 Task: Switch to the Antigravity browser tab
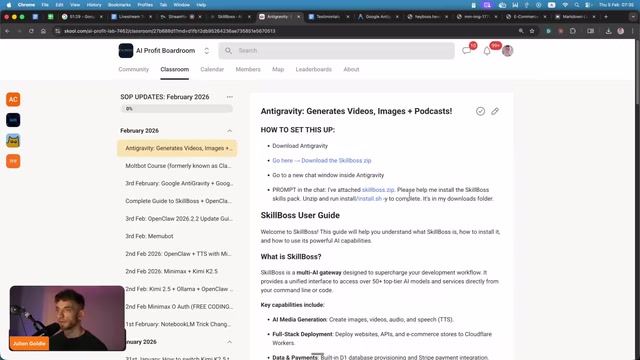tap(280, 17)
